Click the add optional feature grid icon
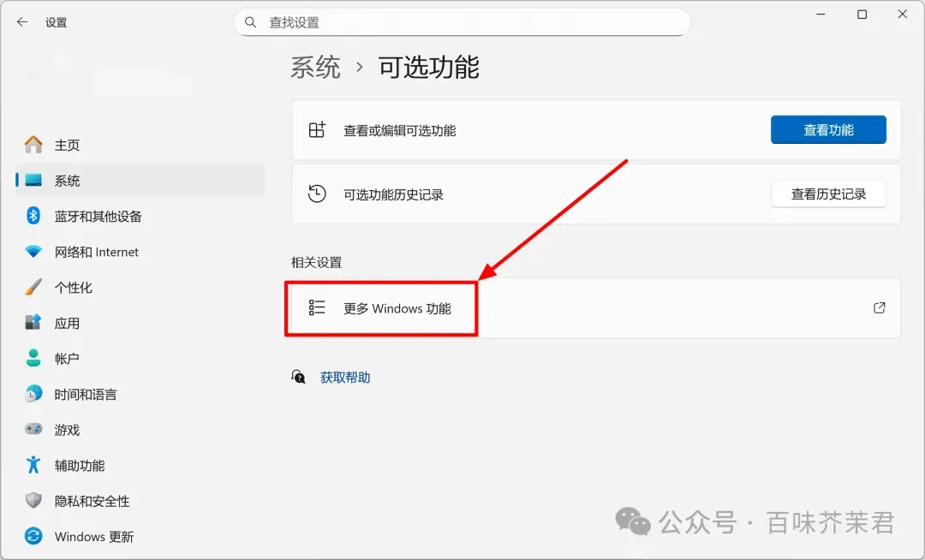This screenshot has width=925, height=560. tap(318, 129)
